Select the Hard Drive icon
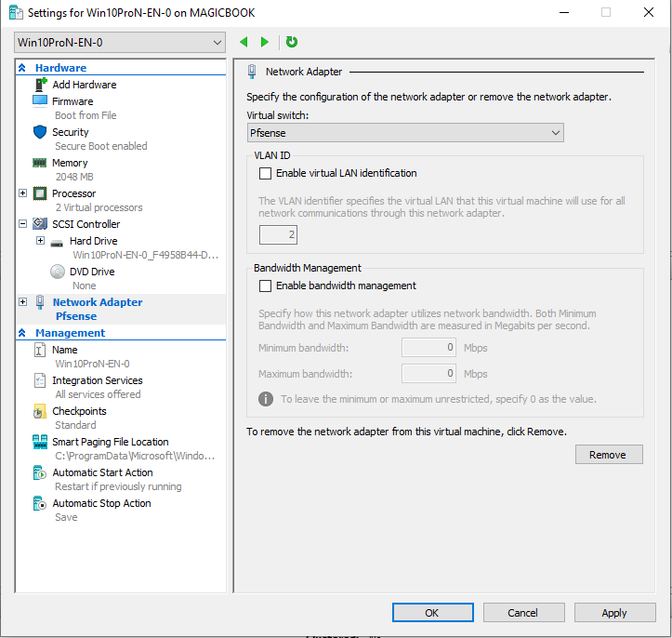The image size is (672, 638). [x=57, y=244]
